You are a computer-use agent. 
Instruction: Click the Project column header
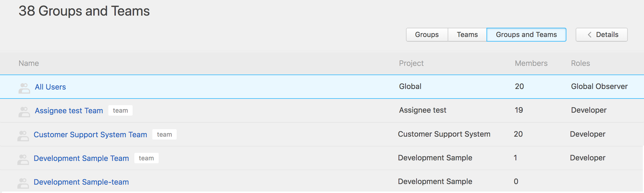tap(411, 63)
